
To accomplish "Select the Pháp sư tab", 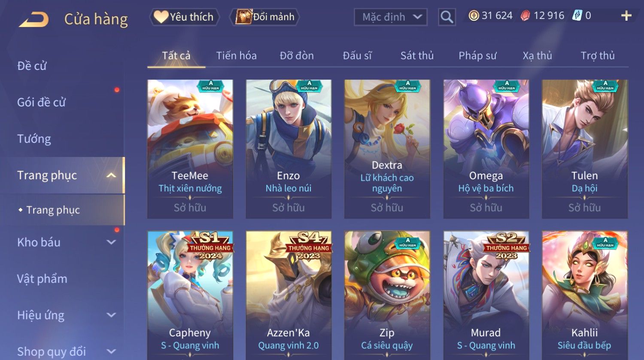I will click(x=477, y=56).
